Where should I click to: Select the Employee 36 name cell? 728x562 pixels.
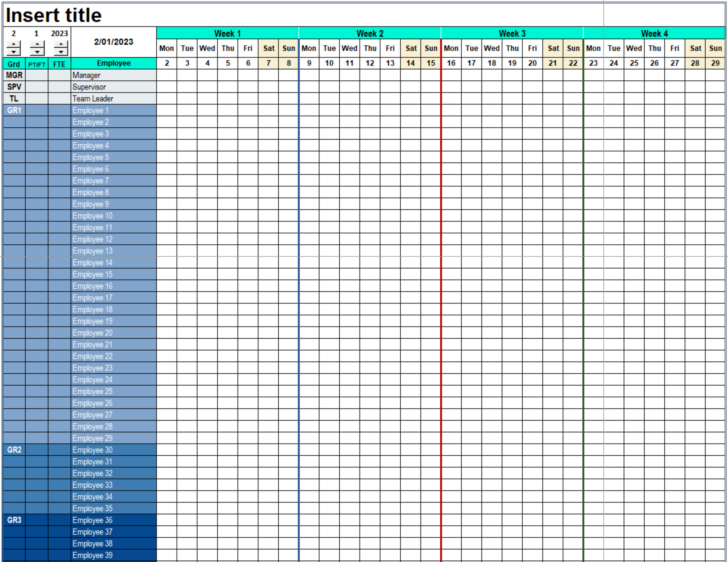(x=113, y=520)
